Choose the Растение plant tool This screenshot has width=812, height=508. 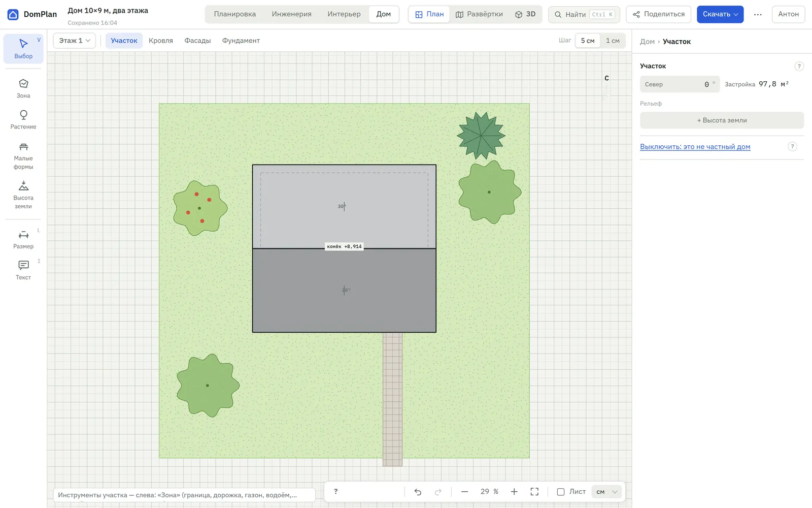(x=23, y=120)
